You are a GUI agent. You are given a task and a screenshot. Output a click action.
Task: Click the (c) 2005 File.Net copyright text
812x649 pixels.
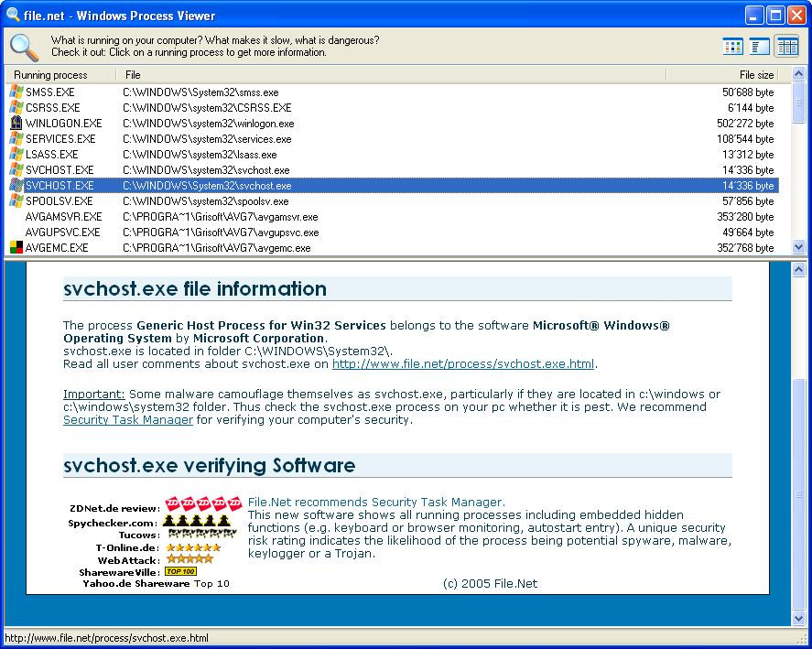tap(491, 584)
